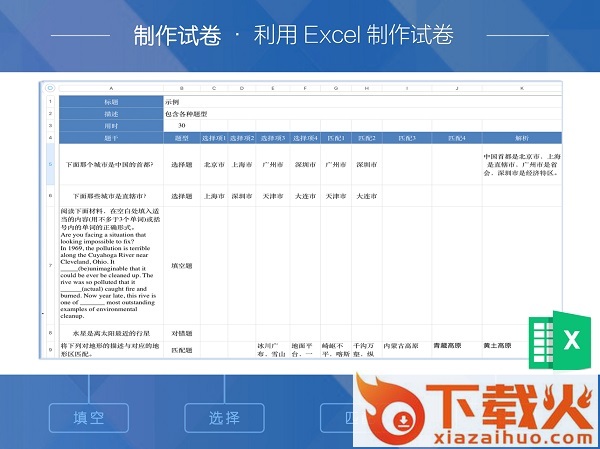This screenshot has width=600, height=449.
Task: Select column header B
Action: pos(182,88)
